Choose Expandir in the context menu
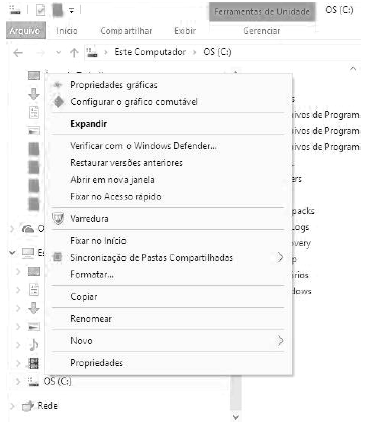This screenshot has width=382, height=427. pos(169,124)
